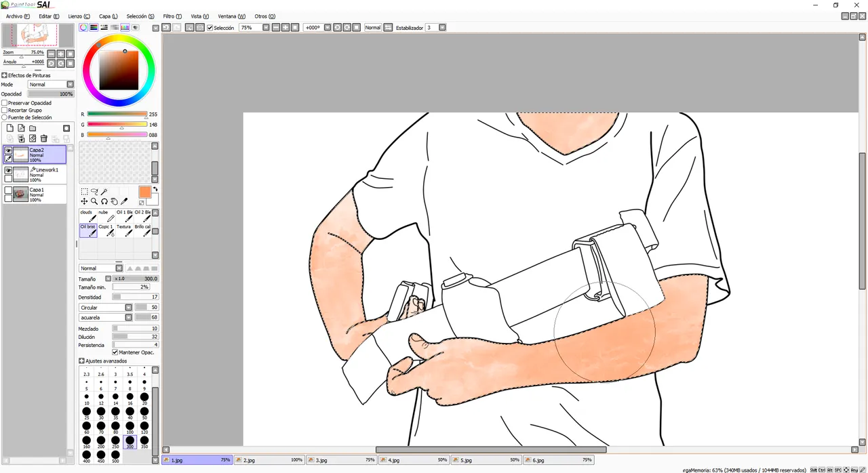The height and width of the screenshot is (473, 868).
Task: Swap foreground and background colors
Action: click(155, 189)
